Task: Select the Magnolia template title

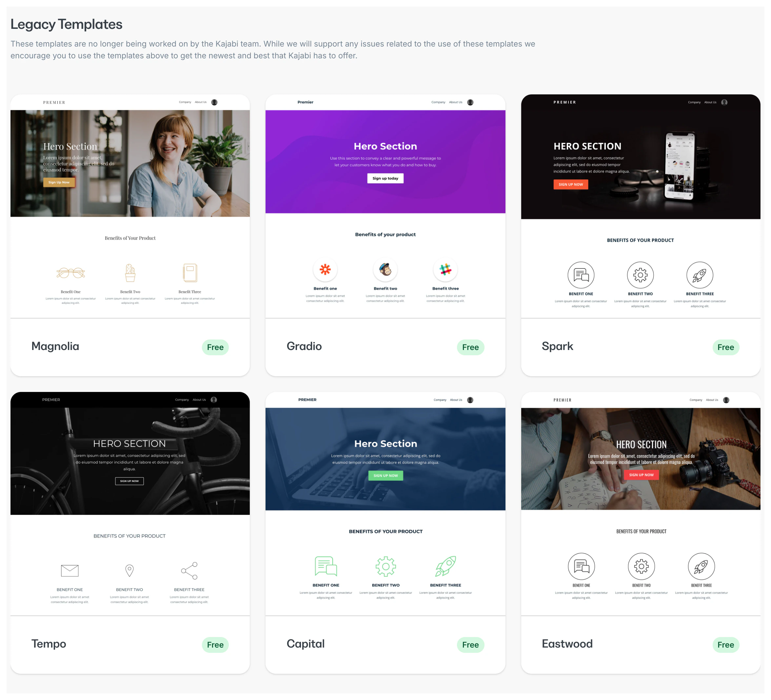Action: (55, 346)
